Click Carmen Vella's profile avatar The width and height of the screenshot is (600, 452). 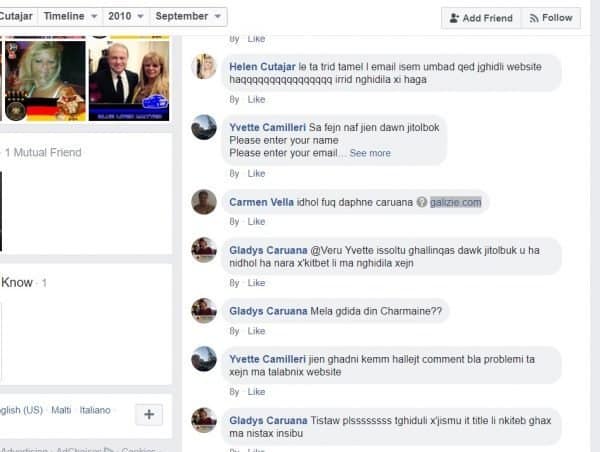coord(205,201)
